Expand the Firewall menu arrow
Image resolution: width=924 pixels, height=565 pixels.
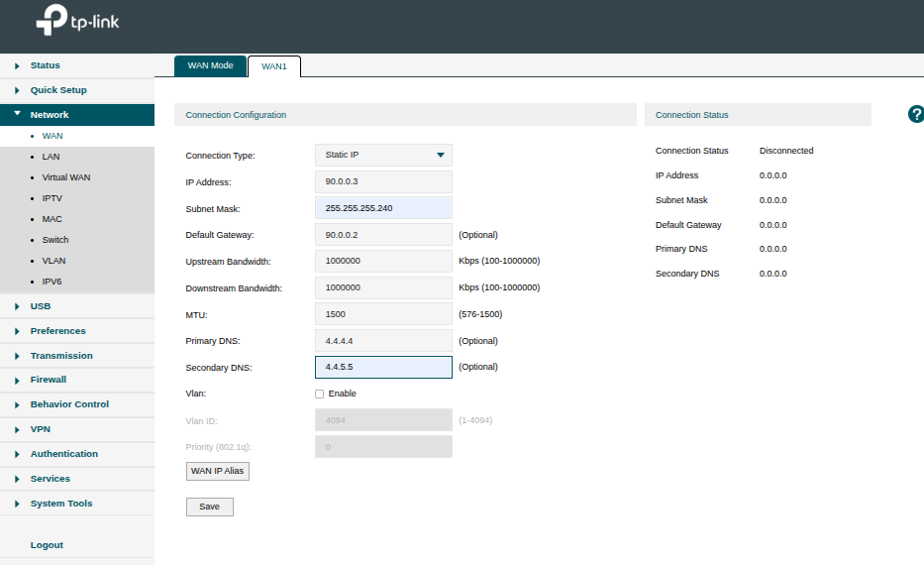(x=17, y=381)
